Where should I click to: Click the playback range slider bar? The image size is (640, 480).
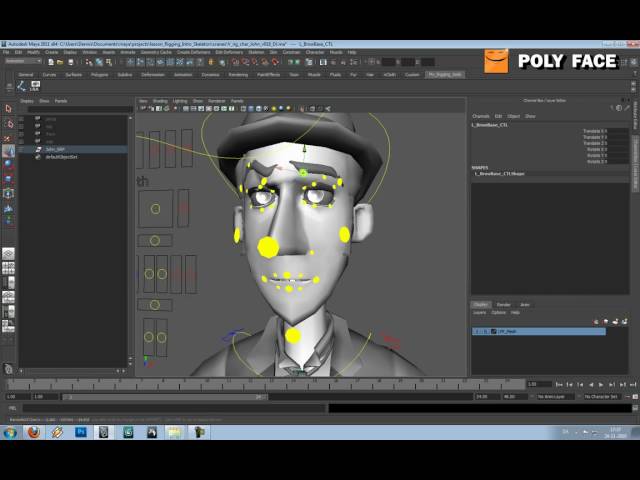[x=164, y=397]
